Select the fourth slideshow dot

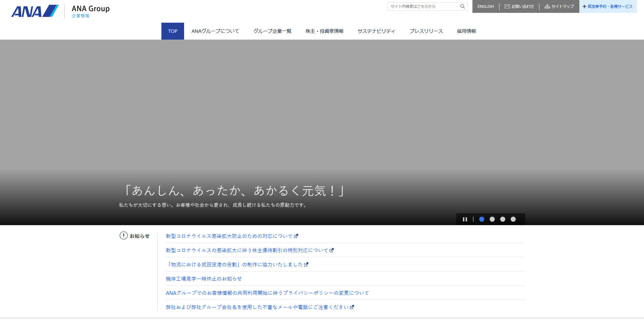[x=513, y=219]
